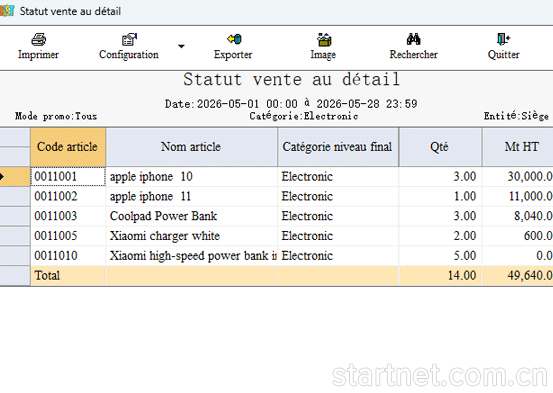
Task: Click row selector beside 0011003
Action: click(x=15, y=216)
